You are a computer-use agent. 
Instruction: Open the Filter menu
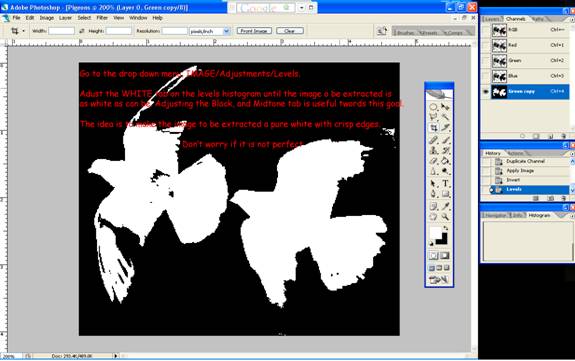click(102, 18)
